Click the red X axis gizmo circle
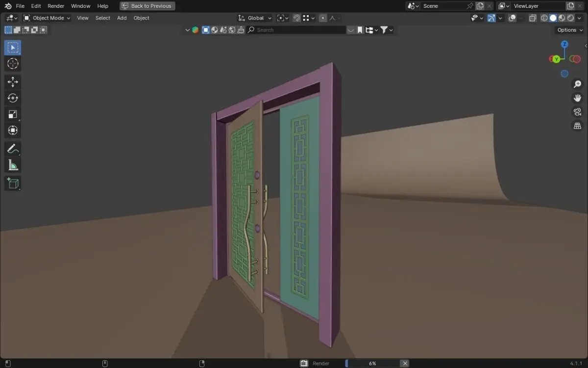This screenshot has height=368, width=588. coord(576,59)
